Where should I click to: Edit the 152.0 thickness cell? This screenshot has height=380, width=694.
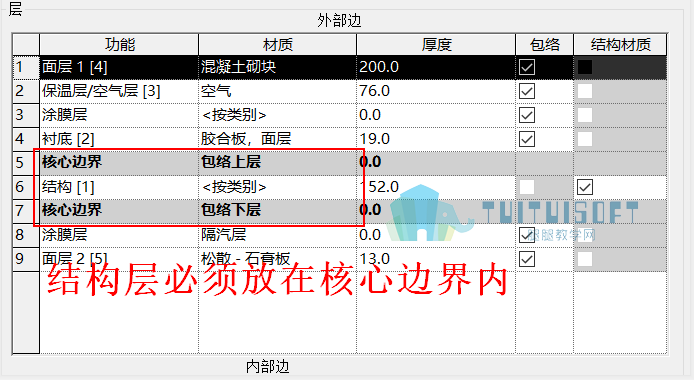(x=436, y=187)
